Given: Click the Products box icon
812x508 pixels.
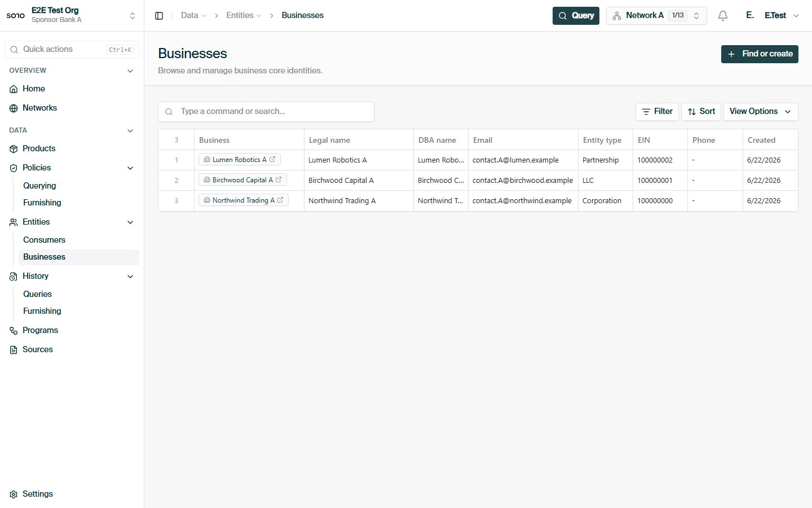Looking at the screenshot, I should click(14, 149).
